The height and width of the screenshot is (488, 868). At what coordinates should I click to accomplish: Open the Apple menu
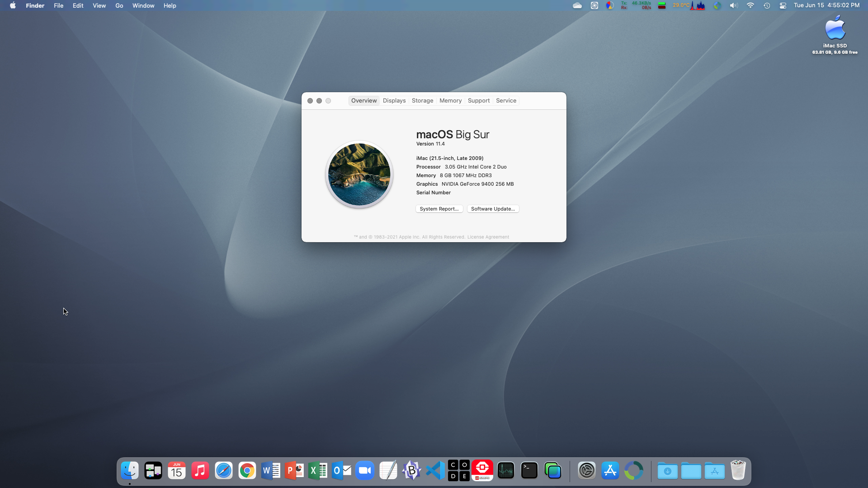[13, 5]
